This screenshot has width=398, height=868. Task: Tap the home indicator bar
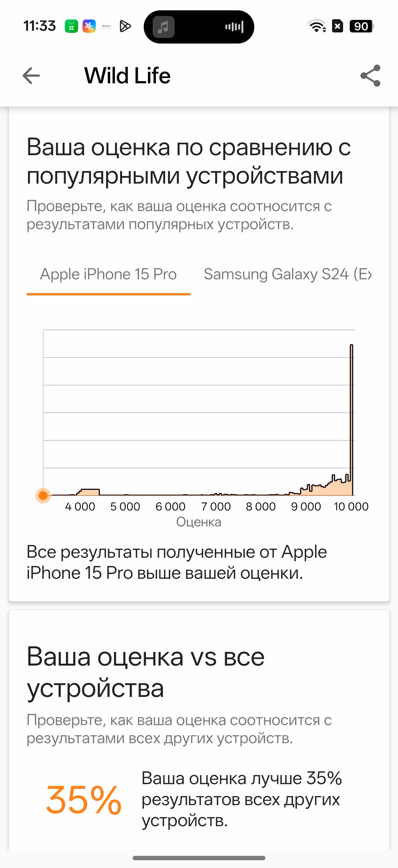[199, 858]
